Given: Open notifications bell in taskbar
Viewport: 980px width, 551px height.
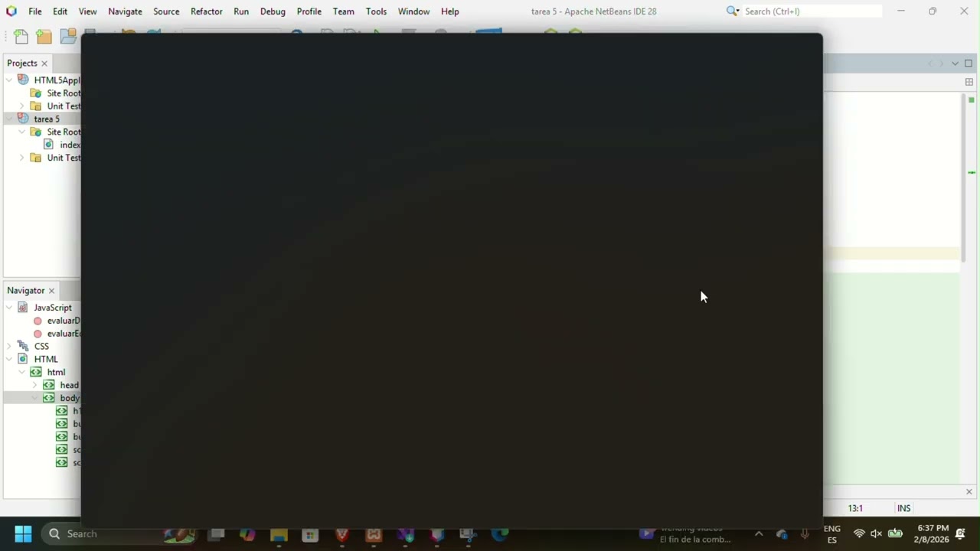Looking at the screenshot, I should [x=961, y=533].
